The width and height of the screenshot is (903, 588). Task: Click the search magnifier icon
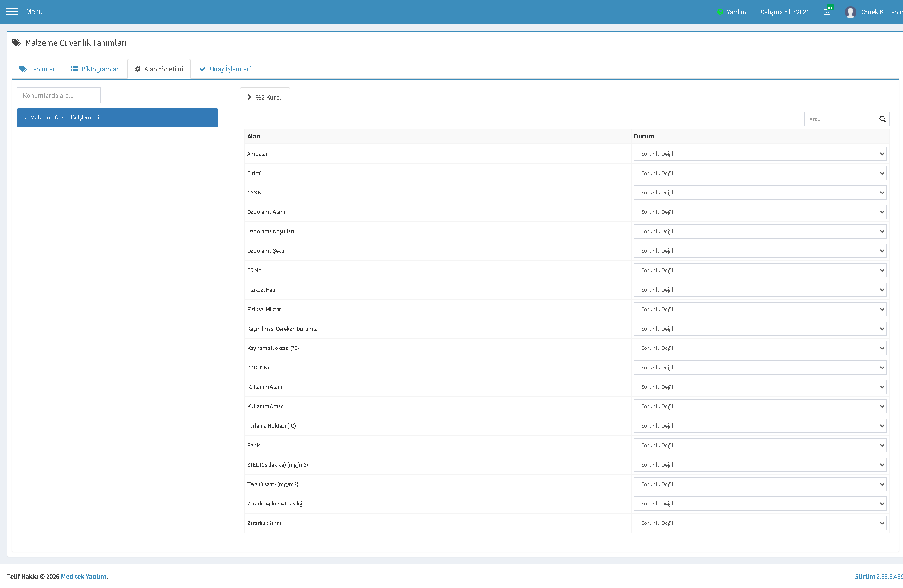882,119
